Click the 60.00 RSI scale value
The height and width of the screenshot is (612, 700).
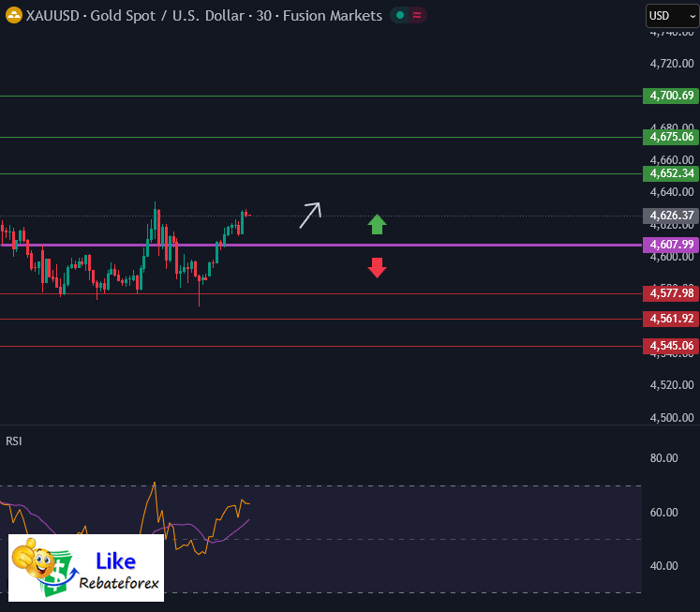pyautogui.click(x=663, y=513)
